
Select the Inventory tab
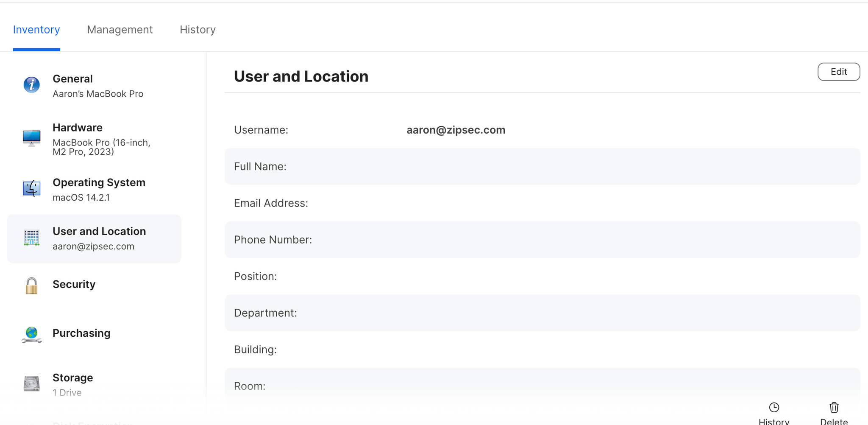(36, 30)
